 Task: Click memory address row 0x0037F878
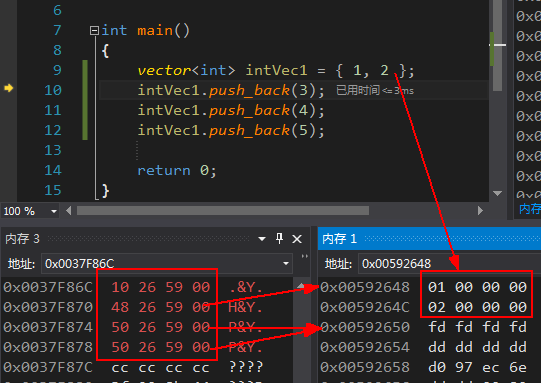point(48,347)
